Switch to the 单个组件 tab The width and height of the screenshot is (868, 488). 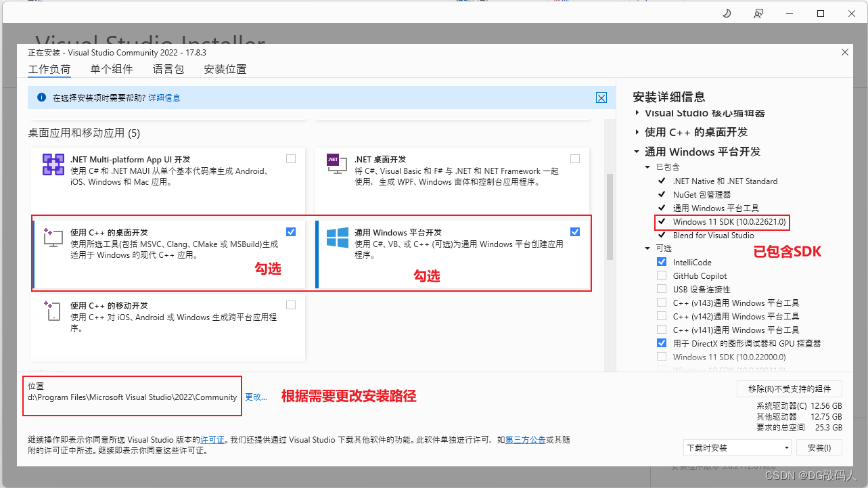pos(112,69)
